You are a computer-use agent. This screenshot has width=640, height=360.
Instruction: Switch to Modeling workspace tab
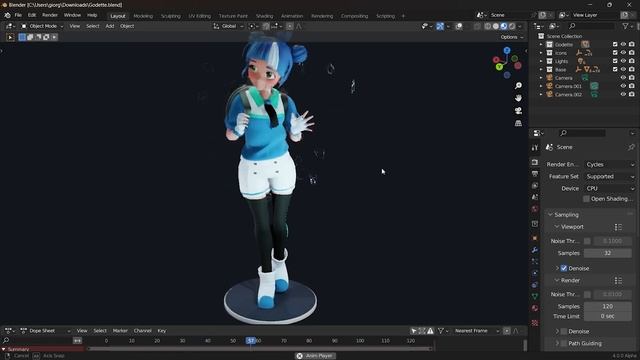click(143, 16)
